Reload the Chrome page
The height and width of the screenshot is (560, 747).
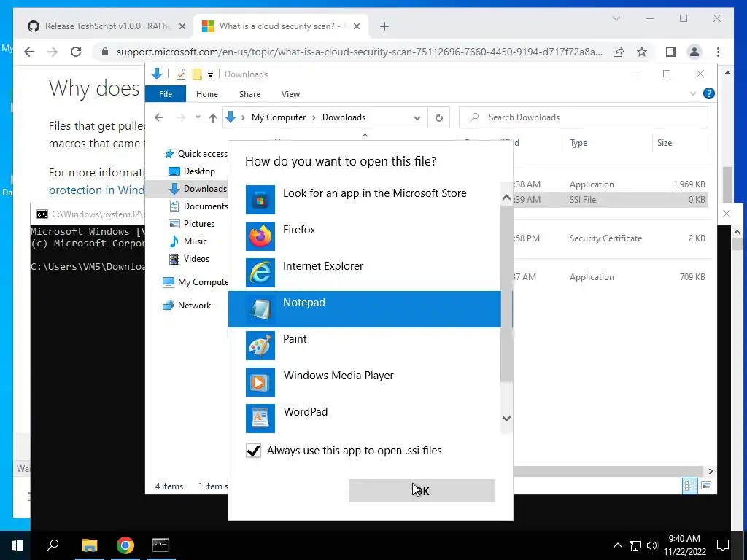[x=76, y=52]
